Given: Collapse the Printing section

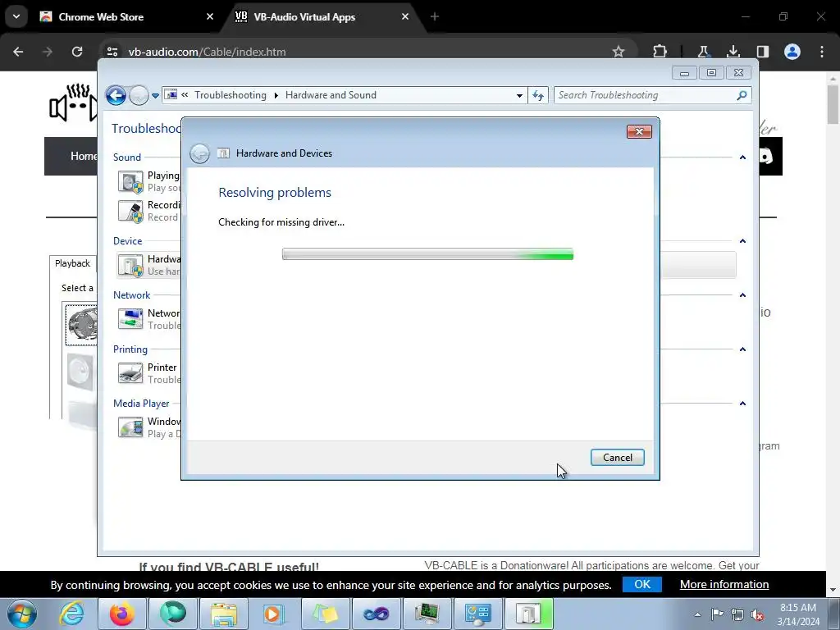Looking at the screenshot, I should [742, 349].
